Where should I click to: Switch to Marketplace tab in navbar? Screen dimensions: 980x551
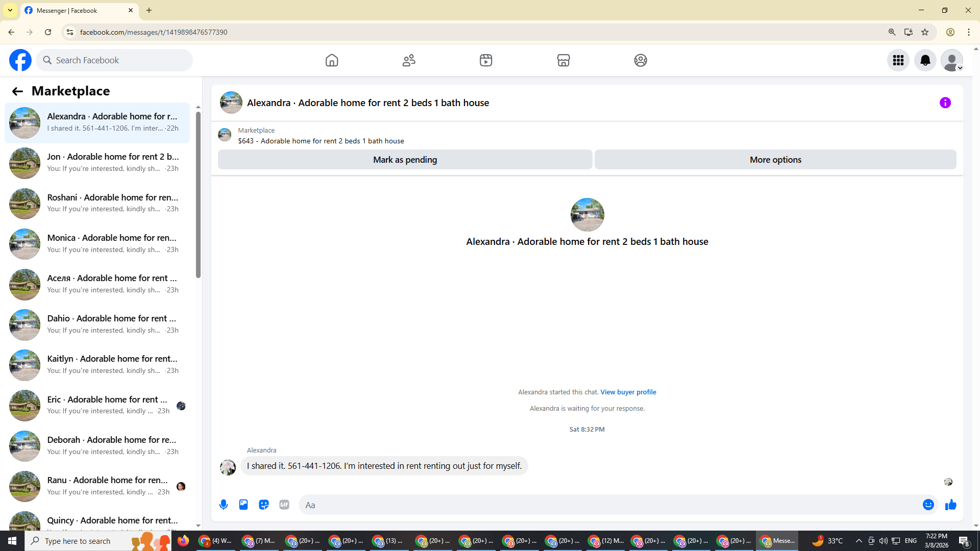[563, 60]
